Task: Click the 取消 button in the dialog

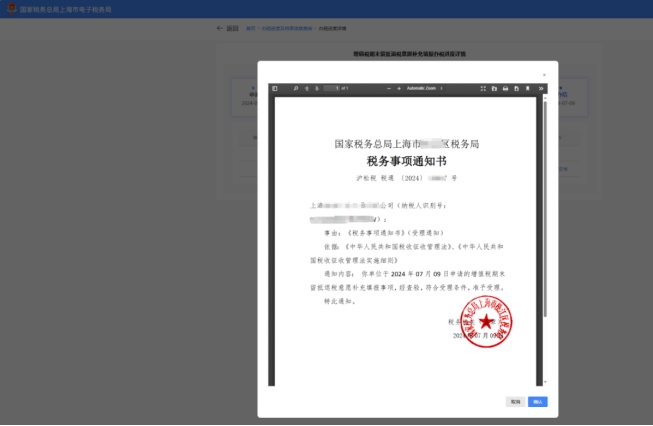Action: tap(516, 402)
